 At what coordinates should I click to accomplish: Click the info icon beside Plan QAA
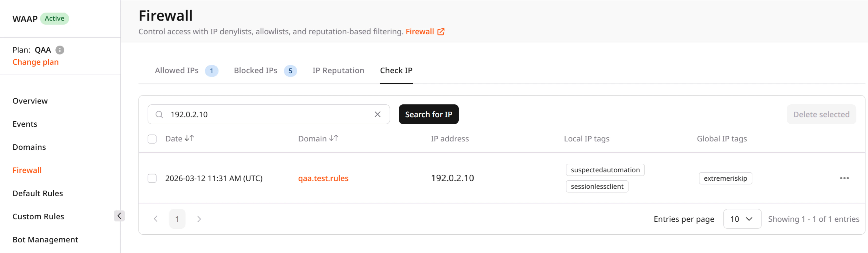[x=60, y=50]
